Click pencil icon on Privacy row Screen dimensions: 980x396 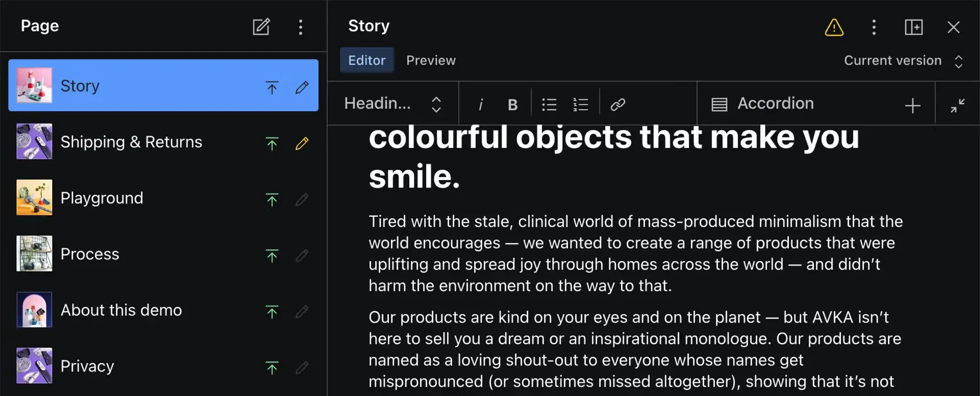tap(302, 368)
